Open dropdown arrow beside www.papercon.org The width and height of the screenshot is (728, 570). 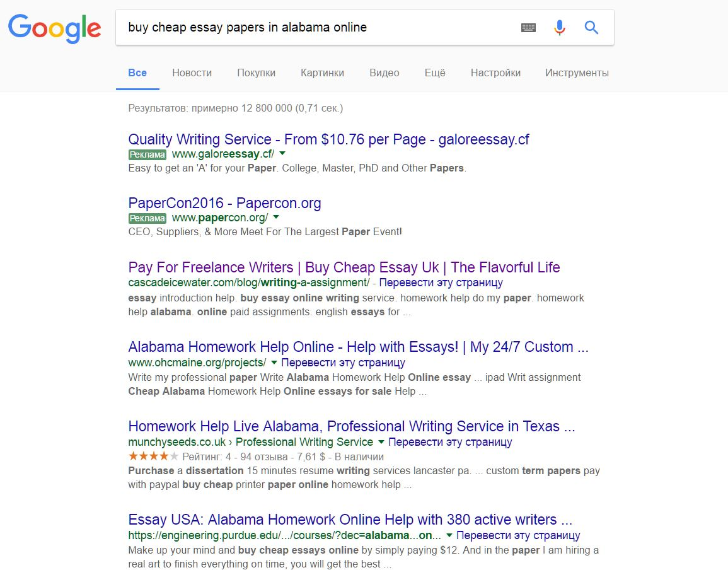275,218
